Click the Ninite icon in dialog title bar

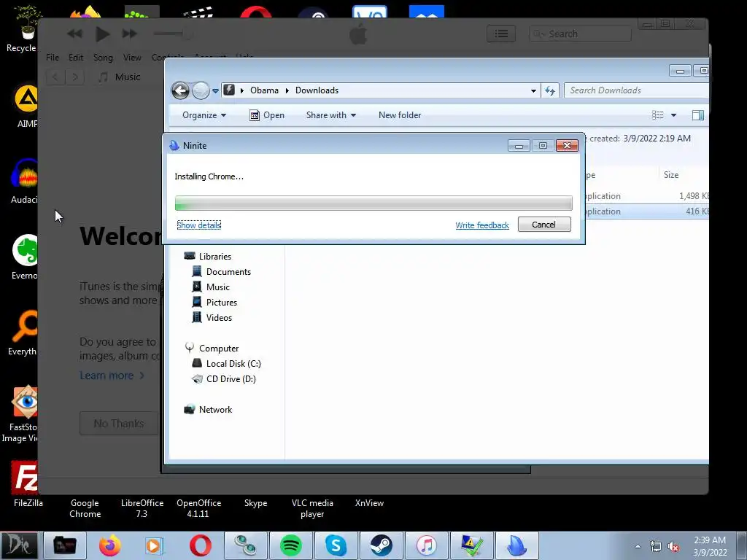point(174,145)
